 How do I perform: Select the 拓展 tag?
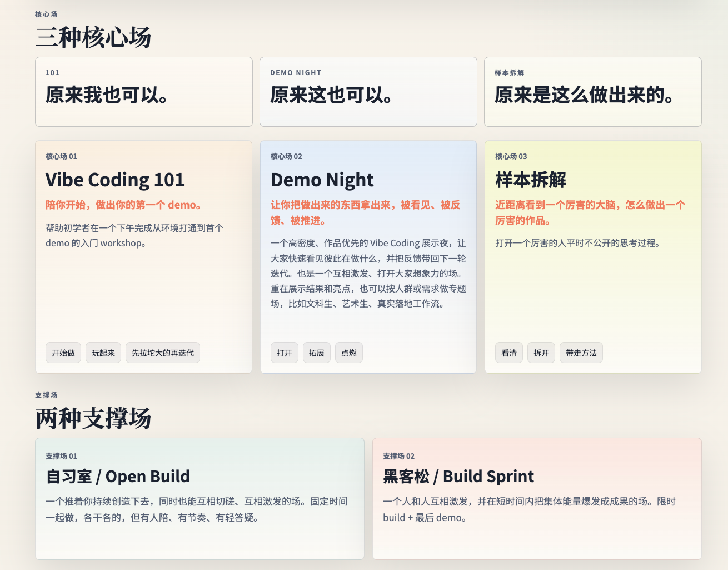click(x=317, y=353)
